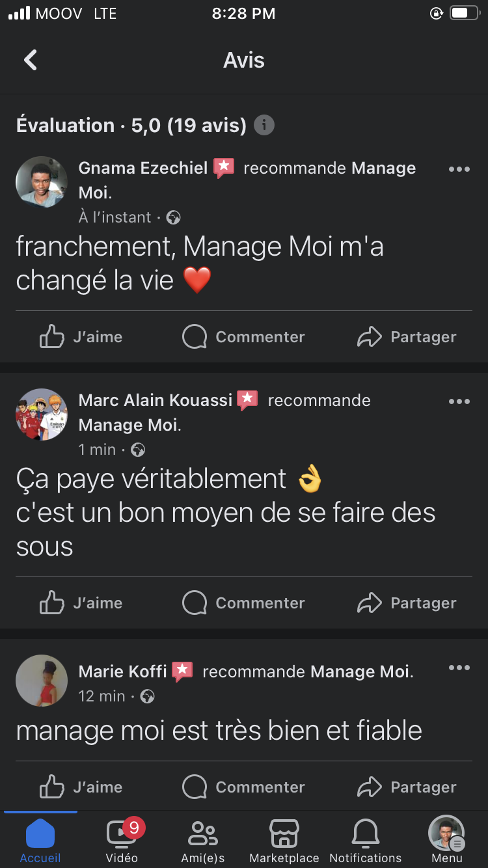
Task: Open the Notifications bell tab
Action: point(366,839)
